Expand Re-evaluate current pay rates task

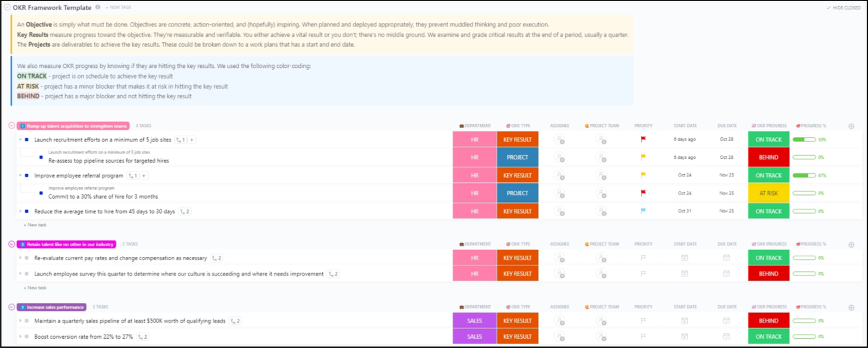(x=21, y=258)
